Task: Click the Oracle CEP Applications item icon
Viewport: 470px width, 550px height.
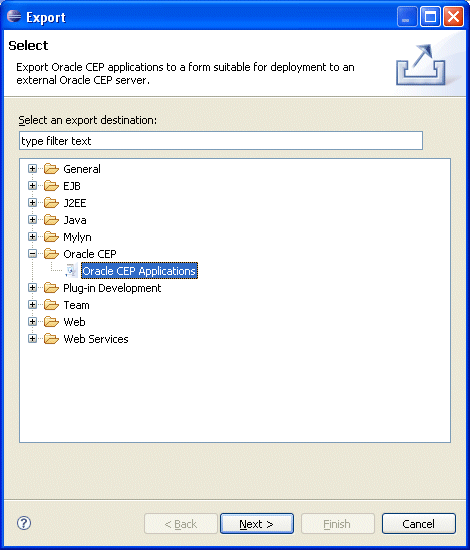Action: tap(71, 270)
